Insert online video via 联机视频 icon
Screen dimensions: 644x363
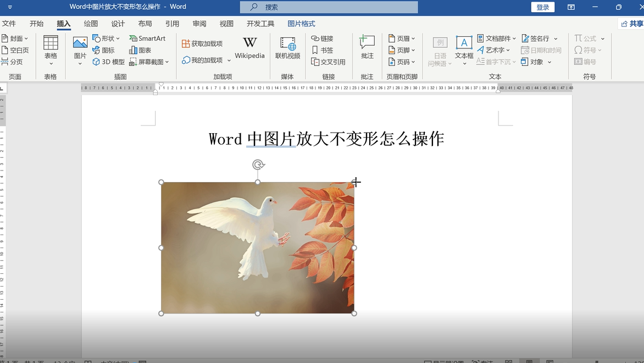click(287, 50)
